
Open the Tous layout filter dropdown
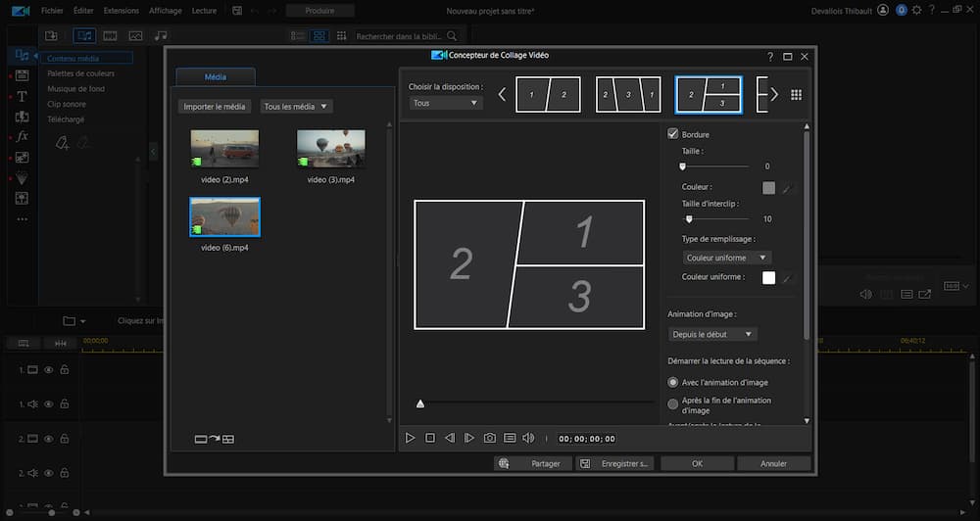(446, 103)
